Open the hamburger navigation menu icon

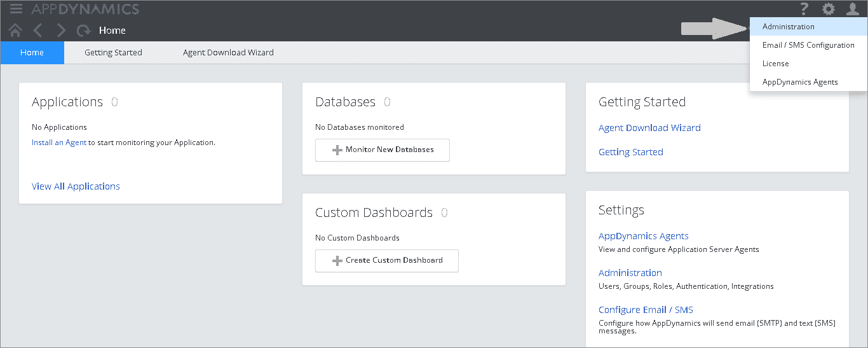tap(16, 9)
